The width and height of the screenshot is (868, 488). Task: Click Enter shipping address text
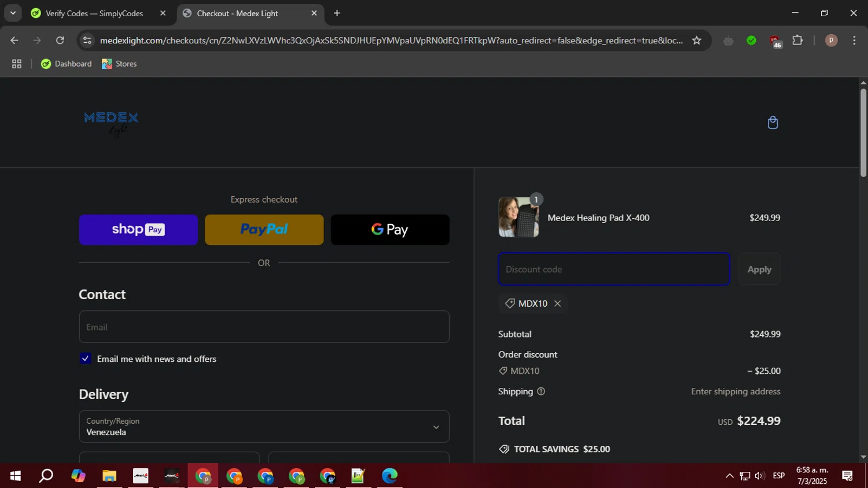735,391
